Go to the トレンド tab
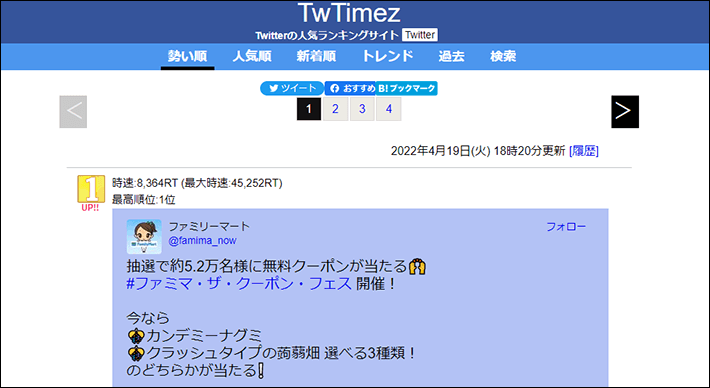This screenshot has width=710, height=388. tap(388, 56)
